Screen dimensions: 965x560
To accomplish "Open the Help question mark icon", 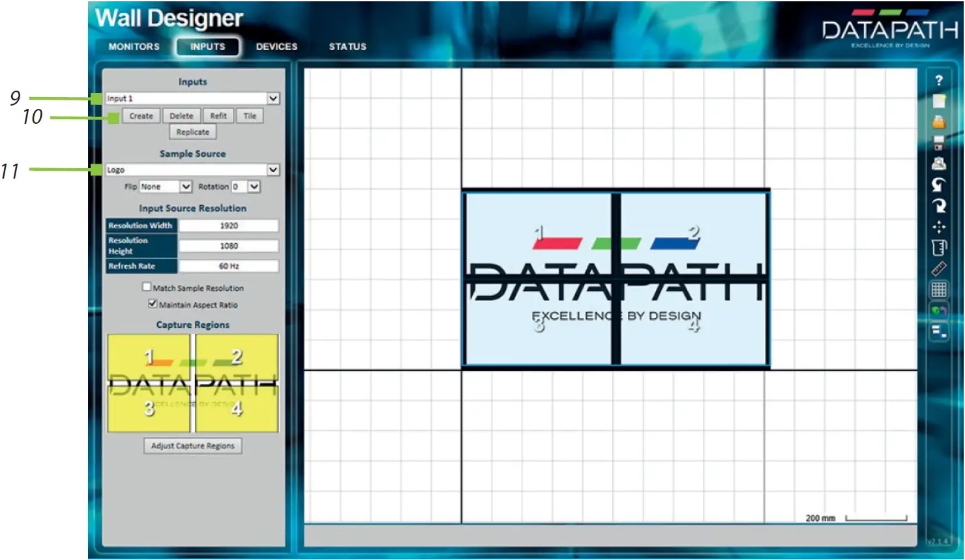I will pos(939,80).
